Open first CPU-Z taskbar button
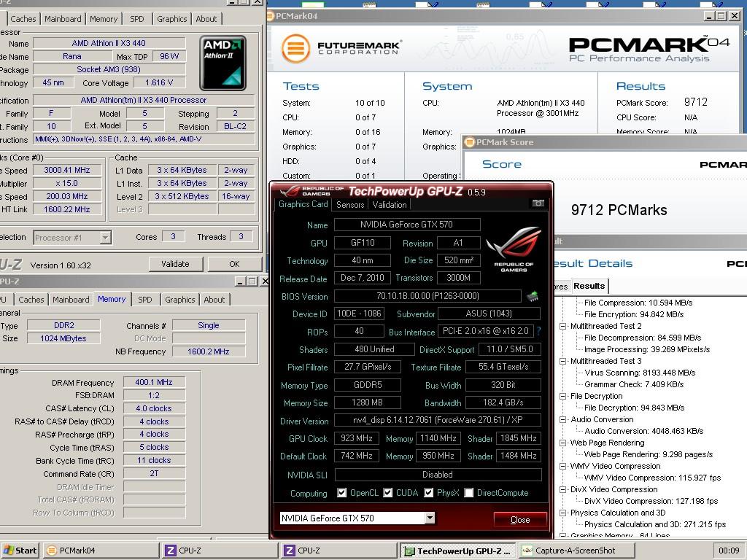The image size is (747, 560). pos(220,551)
